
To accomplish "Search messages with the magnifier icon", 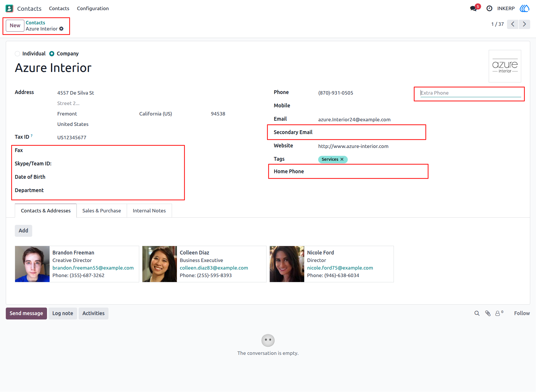I will [477, 313].
